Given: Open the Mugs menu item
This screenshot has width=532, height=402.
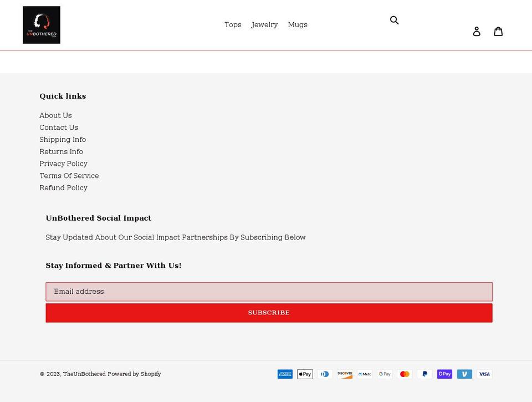Looking at the screenshot, I should point(298,25).
